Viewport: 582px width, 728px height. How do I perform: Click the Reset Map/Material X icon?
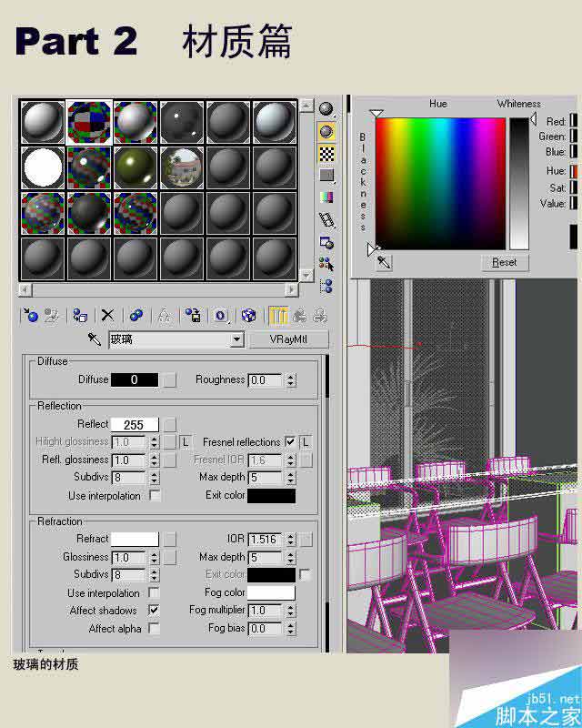[107, 316]
